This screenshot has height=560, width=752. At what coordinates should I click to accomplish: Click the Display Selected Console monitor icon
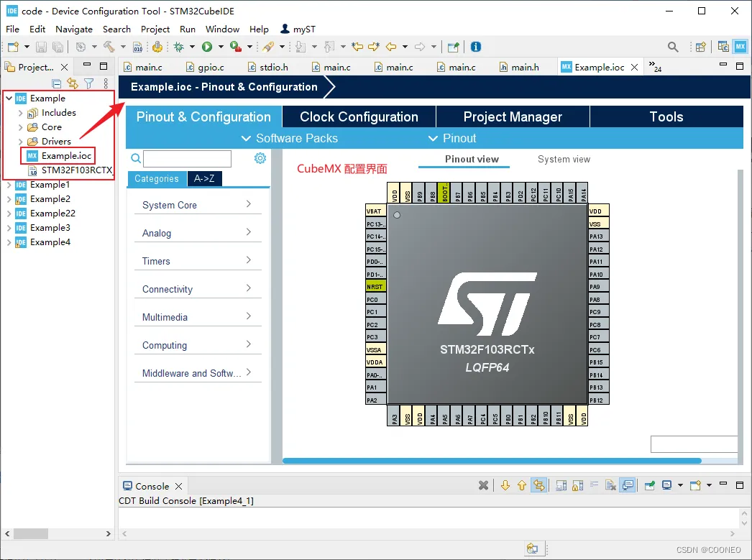[x=666, y=485]
